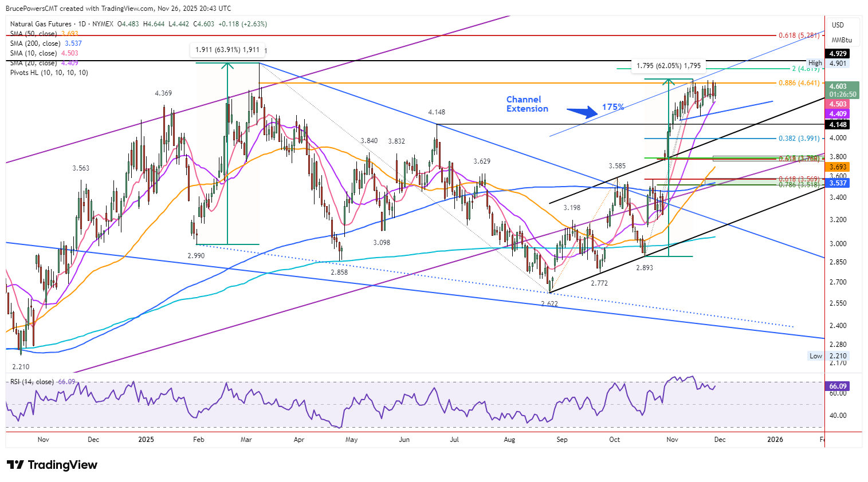
Task: Click the 4.603 current price label
Action: coord(838,86)
